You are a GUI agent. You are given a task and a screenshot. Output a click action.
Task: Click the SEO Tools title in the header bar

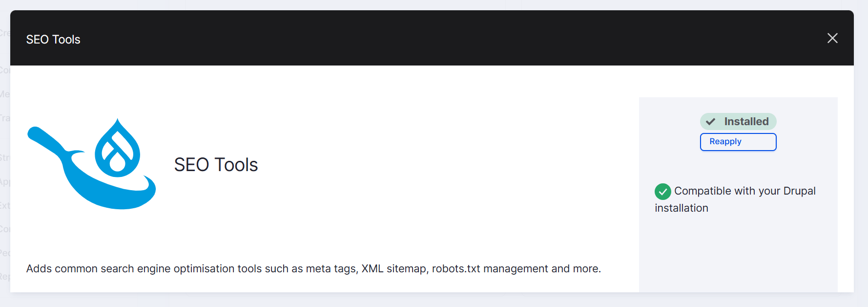point(53,39)
